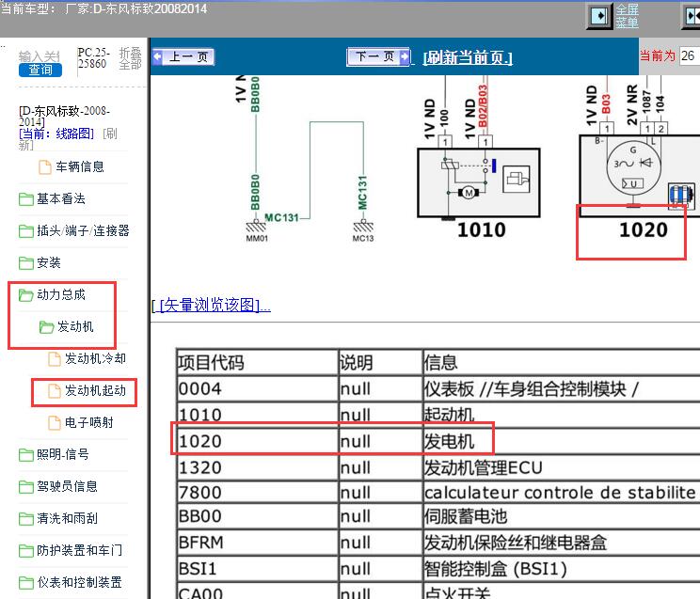Expand the 基本看法 folder
The image size is (700, 599).
pyautogui.click(x=61, y=198)
